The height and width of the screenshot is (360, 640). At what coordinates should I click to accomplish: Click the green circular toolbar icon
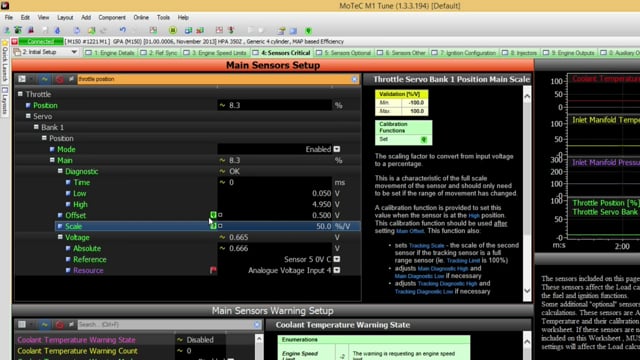pos(173,30)
